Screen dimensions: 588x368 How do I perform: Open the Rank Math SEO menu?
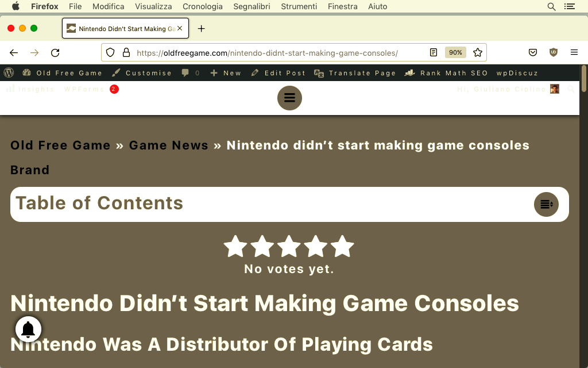[x=446, y=73]
